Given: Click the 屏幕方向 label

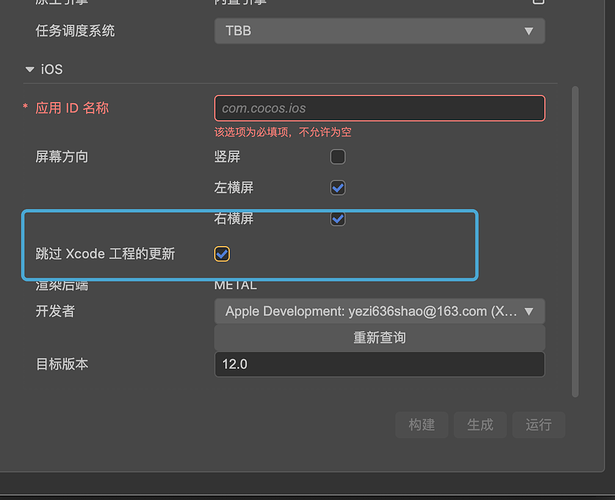Looking at the screenshot, I should coord(62,157).
